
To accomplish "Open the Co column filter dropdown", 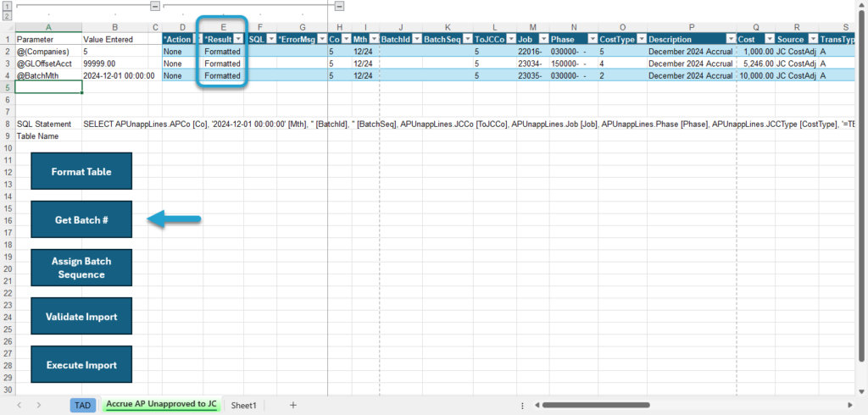I will (347, 39).
